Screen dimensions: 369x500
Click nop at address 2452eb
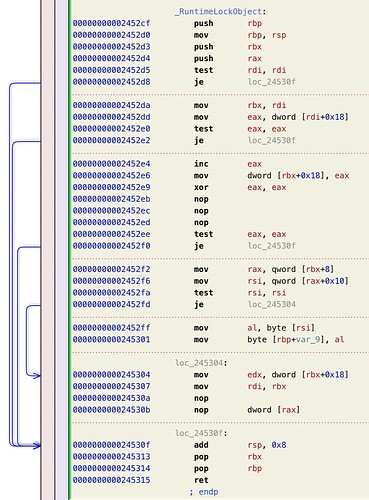click(x=201, y=199)
